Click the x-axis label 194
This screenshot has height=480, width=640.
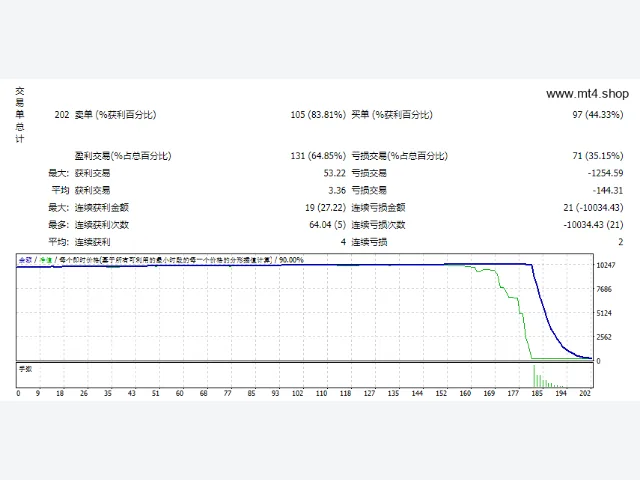point(561,393)
